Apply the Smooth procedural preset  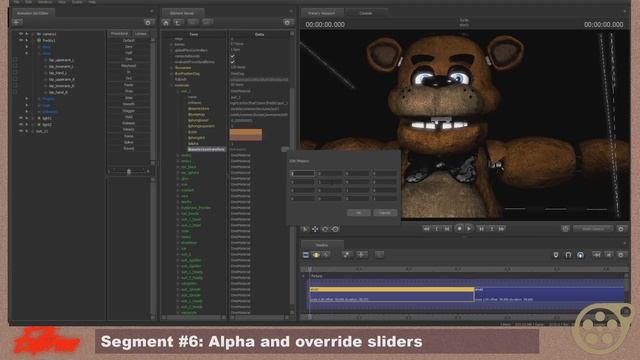pyautogui.click(x=129, y=104)
